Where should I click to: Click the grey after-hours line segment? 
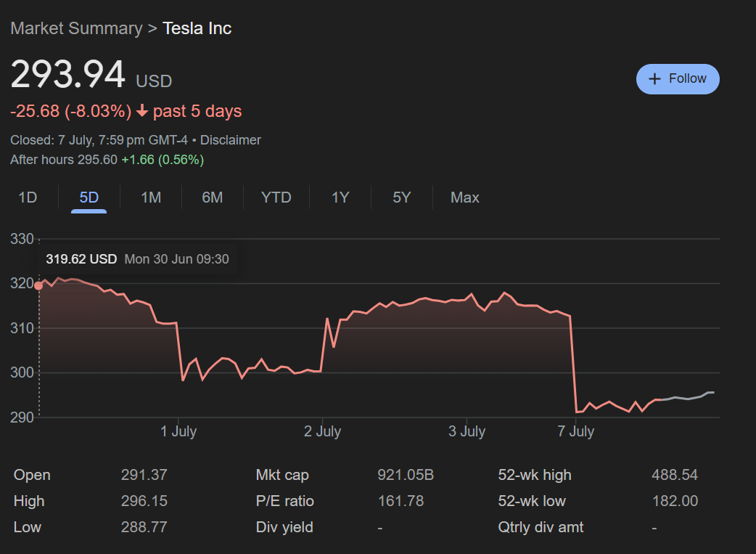tap(689, 397)
